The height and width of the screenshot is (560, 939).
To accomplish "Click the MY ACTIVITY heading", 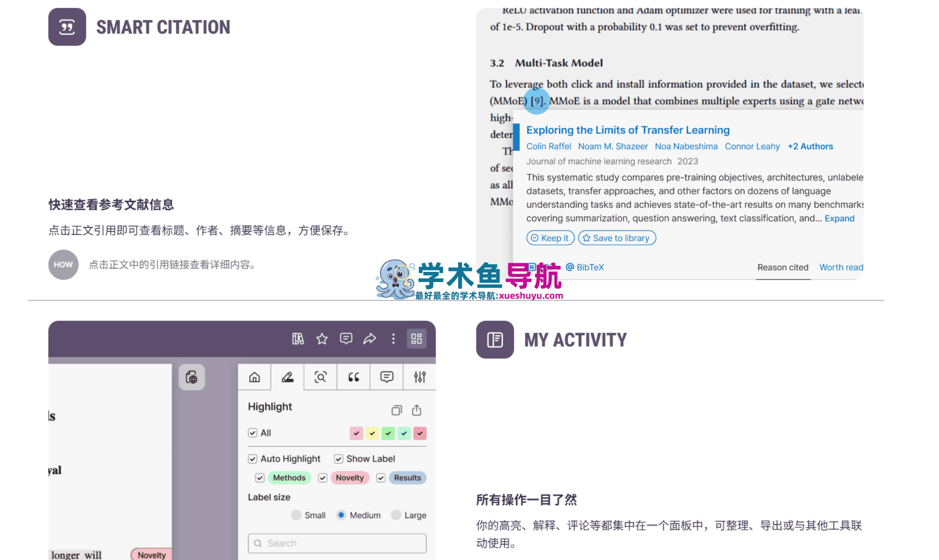I will click(575, 340).
